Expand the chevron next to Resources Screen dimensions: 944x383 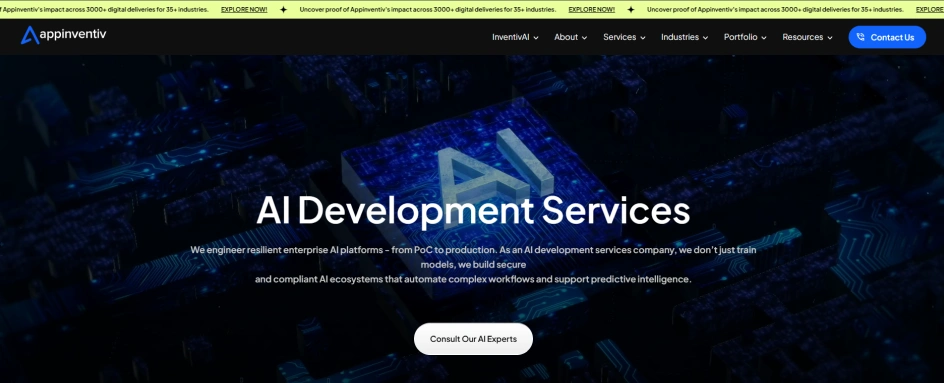[x=830, y=38]
